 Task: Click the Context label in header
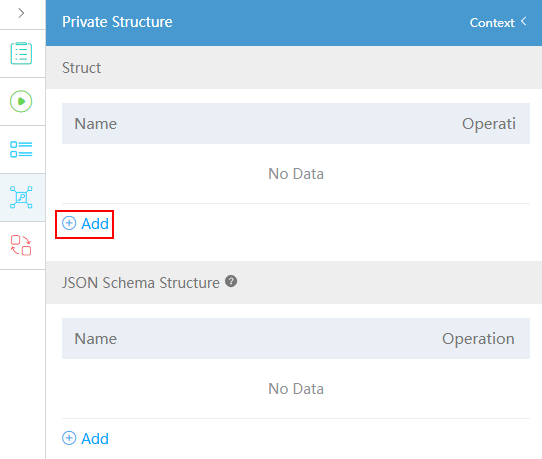click(x=492, y=23)
